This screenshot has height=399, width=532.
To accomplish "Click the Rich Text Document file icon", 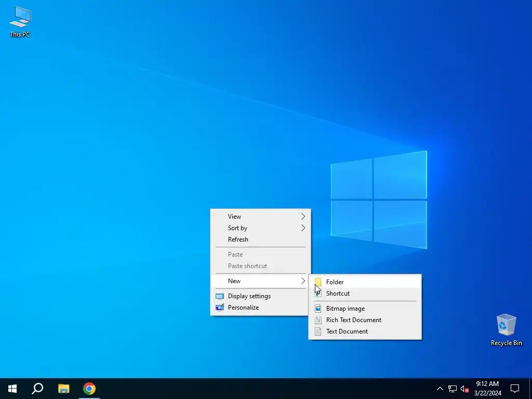I will pyautogui.click(x=318, y=320).
